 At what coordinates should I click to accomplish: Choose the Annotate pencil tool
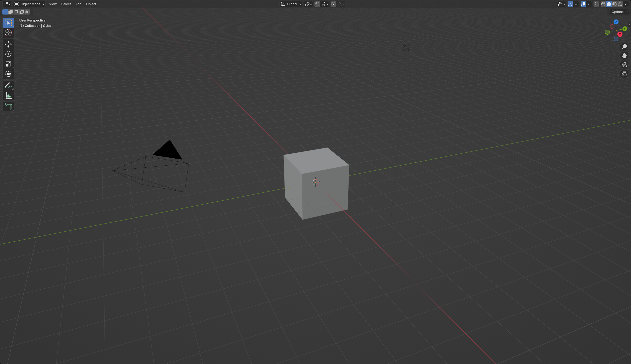pos(8,86)
